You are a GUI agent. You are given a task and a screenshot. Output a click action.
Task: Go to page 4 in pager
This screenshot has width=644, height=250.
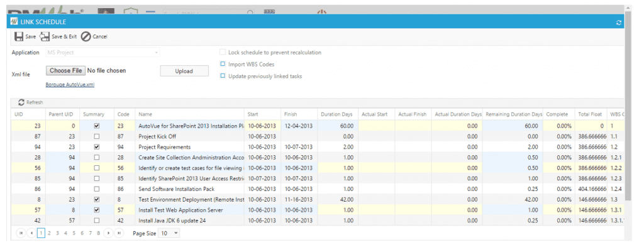click(x=65, y=233)
